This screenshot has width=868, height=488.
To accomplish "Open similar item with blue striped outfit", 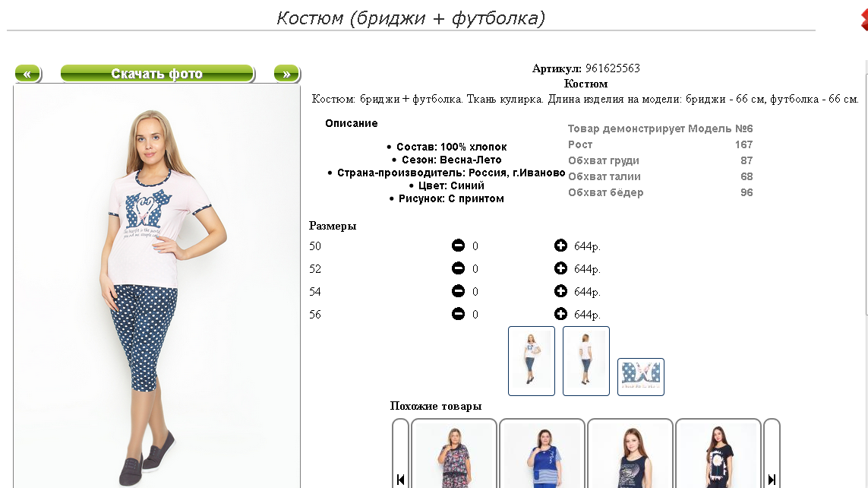I will click(542, 455).
